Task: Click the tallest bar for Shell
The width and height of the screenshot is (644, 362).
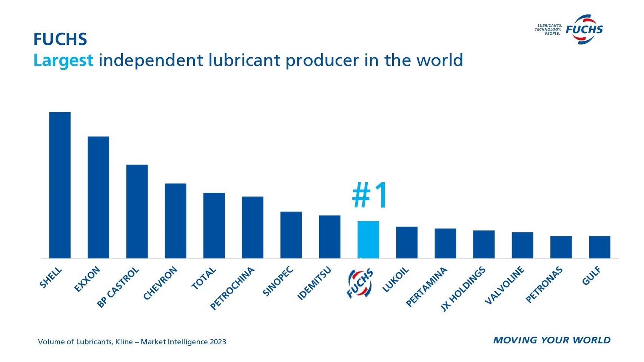Action: pyautogui.click(x=60, y=185)
